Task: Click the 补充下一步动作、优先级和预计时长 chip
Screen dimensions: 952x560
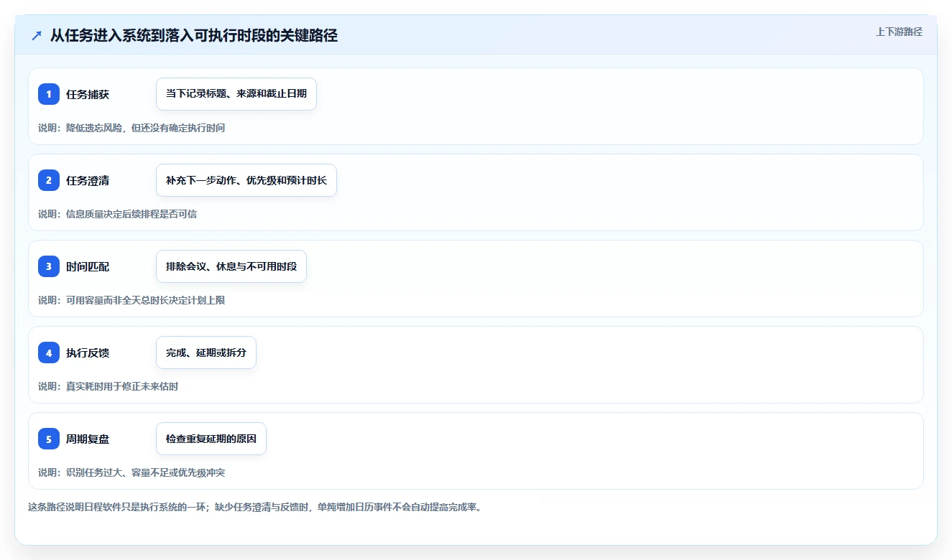Action: pyautogui.click(x=246, y=180)
